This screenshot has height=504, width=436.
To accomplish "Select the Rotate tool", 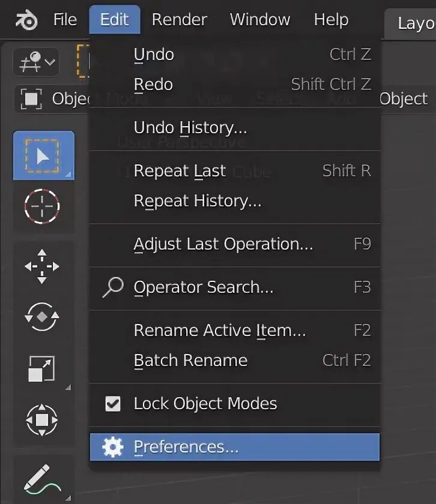I will pos(42,316).
